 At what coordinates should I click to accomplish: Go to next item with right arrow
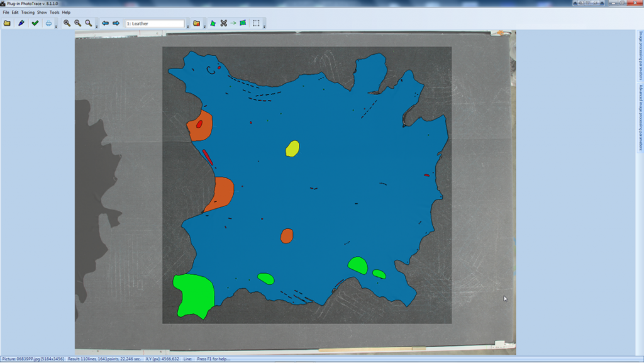click(116, 23)
